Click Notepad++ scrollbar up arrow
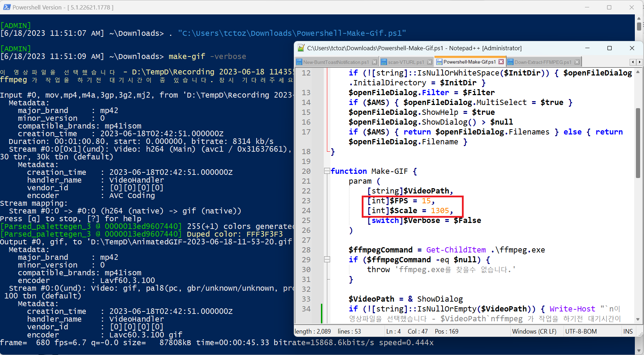 pos(638,72)
